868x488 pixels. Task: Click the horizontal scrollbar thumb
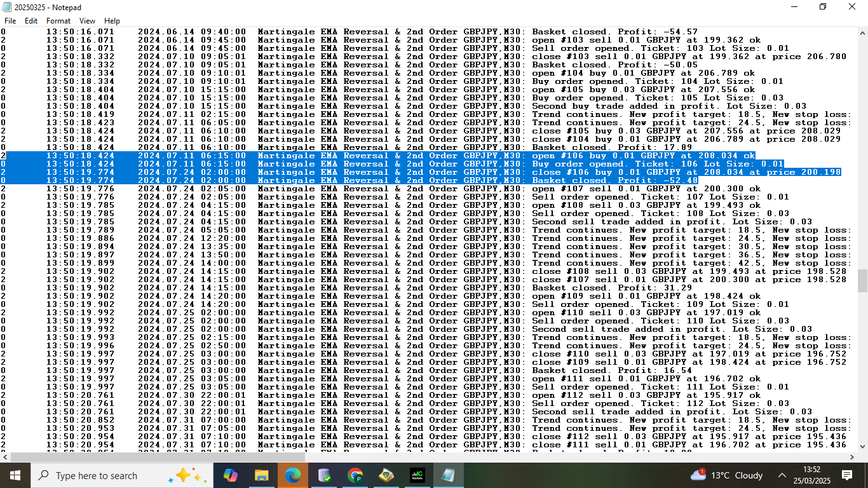coord(158,457)
